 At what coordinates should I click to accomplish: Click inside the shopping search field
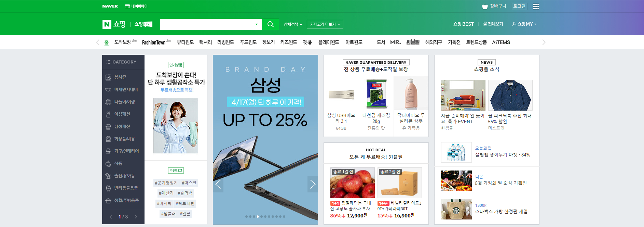(x=207, y=24)
